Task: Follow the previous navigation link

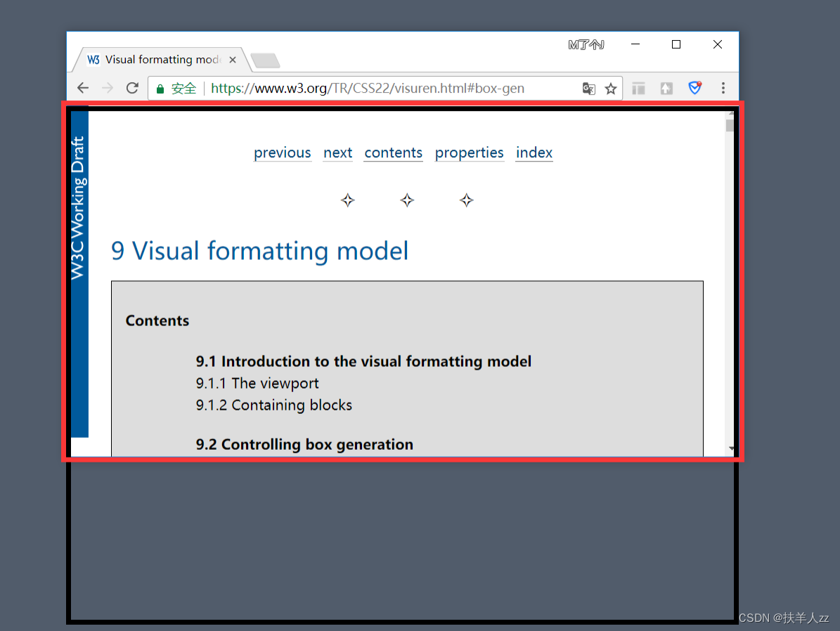Action: click(282, 152)
